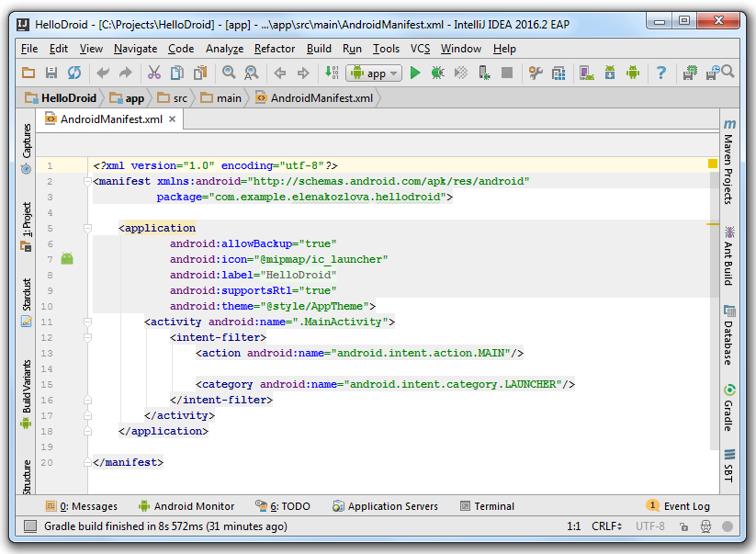This screenshot has height=554, width=756.
Task: Close the AndroidManifest.xml editor tab
Action: pos(172,119)
